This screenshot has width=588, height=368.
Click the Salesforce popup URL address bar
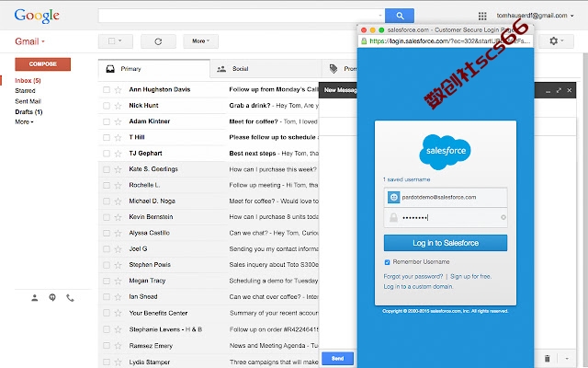(446, 41)
